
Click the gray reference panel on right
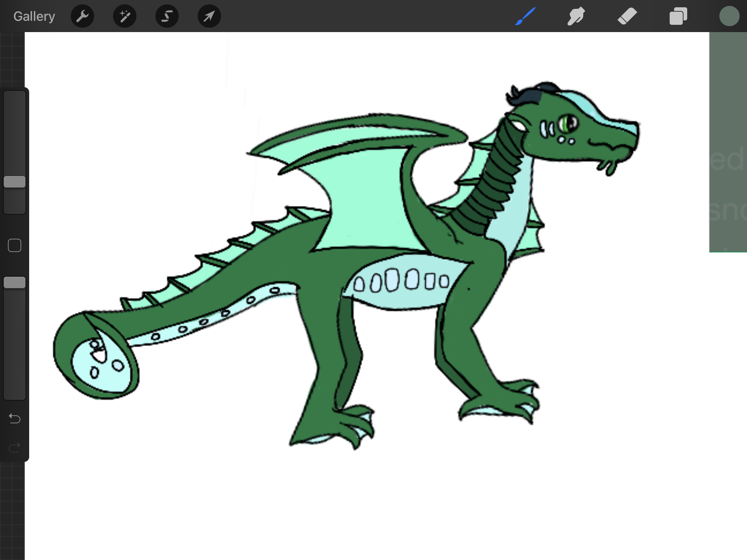coord(728,142)
